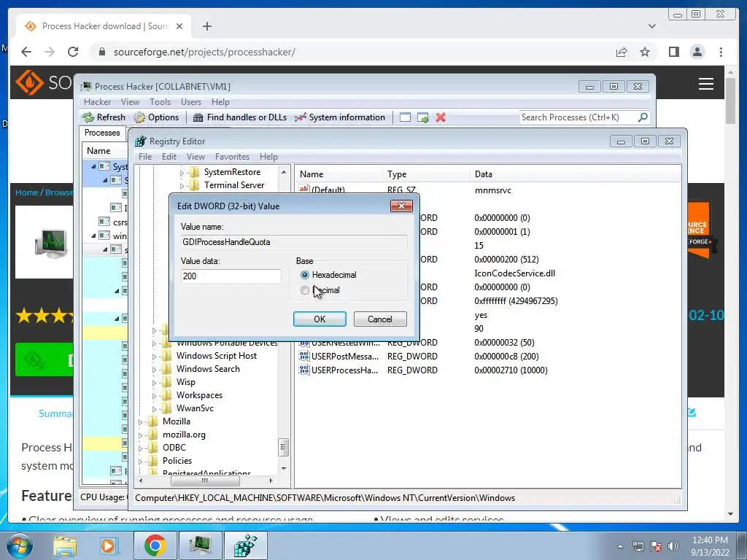Open Find handles or DLLs binoculars tool
The height and width of the screenshot is (560, 747).
pos(198,117)
